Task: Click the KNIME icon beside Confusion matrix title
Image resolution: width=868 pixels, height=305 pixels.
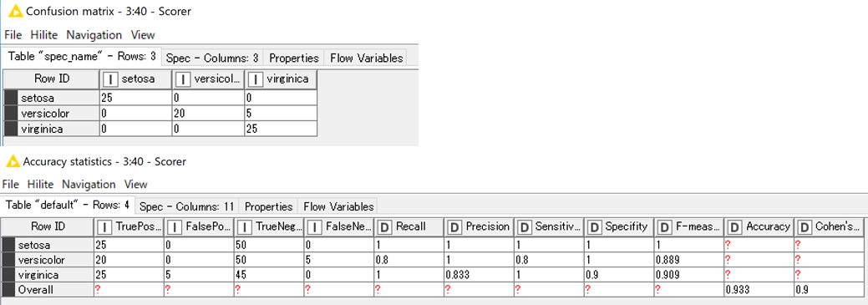Action: point(15,11)
